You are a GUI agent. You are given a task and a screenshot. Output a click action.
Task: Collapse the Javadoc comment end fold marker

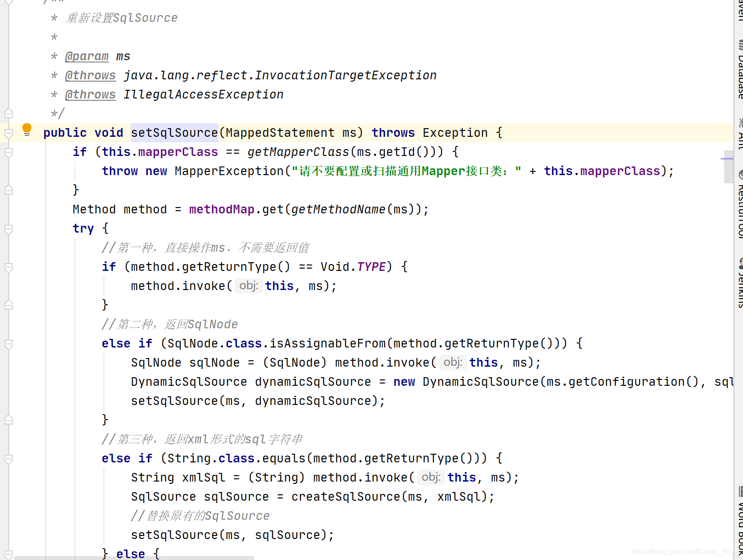tap(8, 114)
